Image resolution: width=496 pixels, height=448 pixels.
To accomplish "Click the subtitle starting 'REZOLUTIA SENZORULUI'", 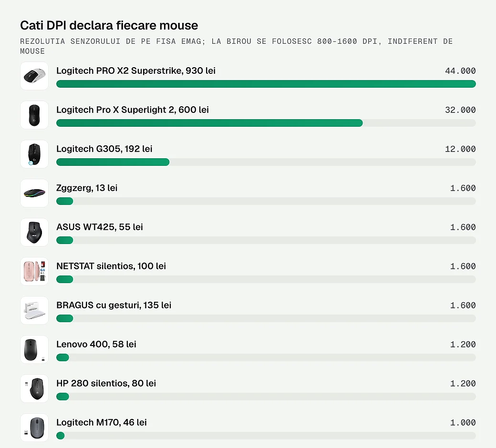I will 236,46.
